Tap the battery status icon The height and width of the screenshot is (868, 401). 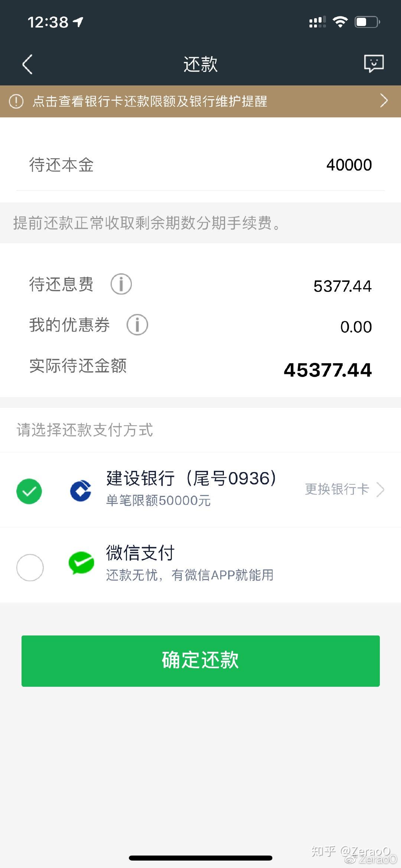(367, 22)
